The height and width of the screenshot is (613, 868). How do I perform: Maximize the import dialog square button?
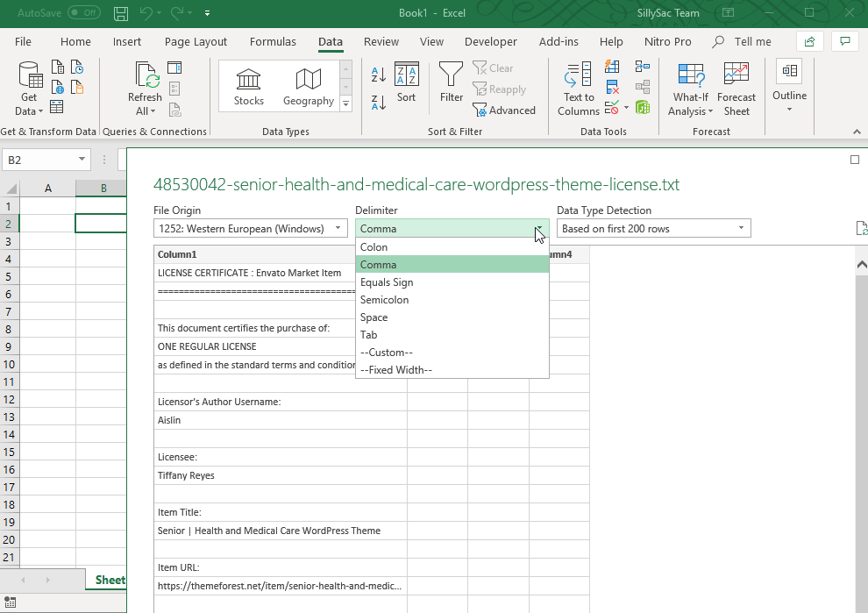coord(855,160)
